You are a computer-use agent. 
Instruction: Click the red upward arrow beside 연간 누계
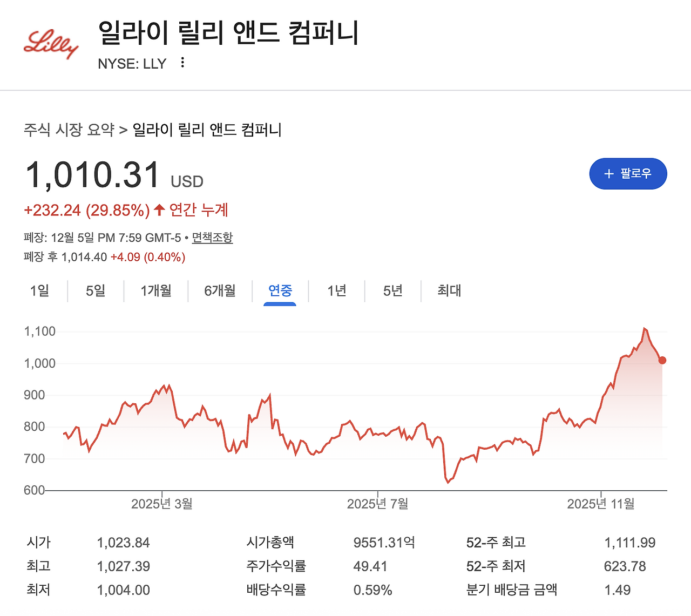click(158, 209)
